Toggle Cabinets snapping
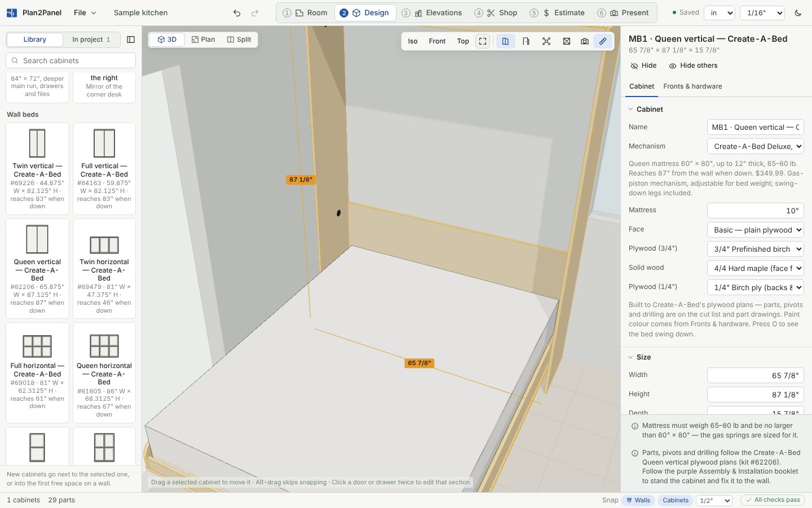812x508 pixels. 676,500
